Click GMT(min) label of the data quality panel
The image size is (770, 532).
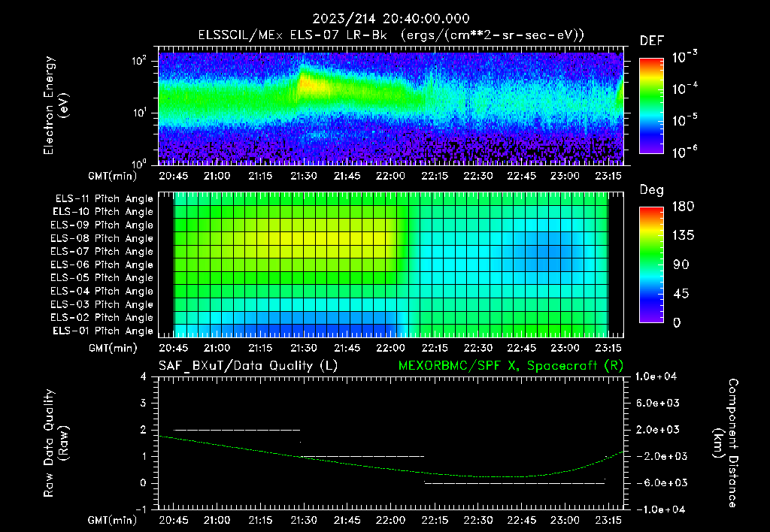point(113,520)
